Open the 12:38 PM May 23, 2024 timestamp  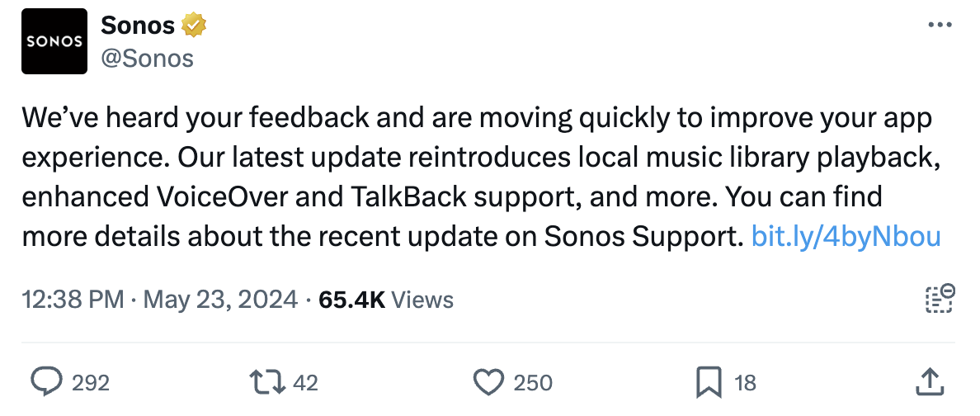[x=160, y=300]
